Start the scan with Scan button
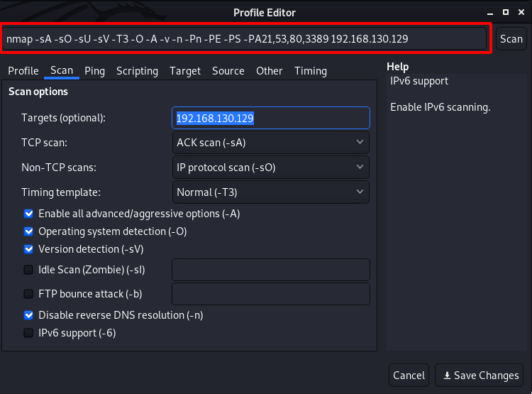Screen dimensions: 532x394 (511, 39)
